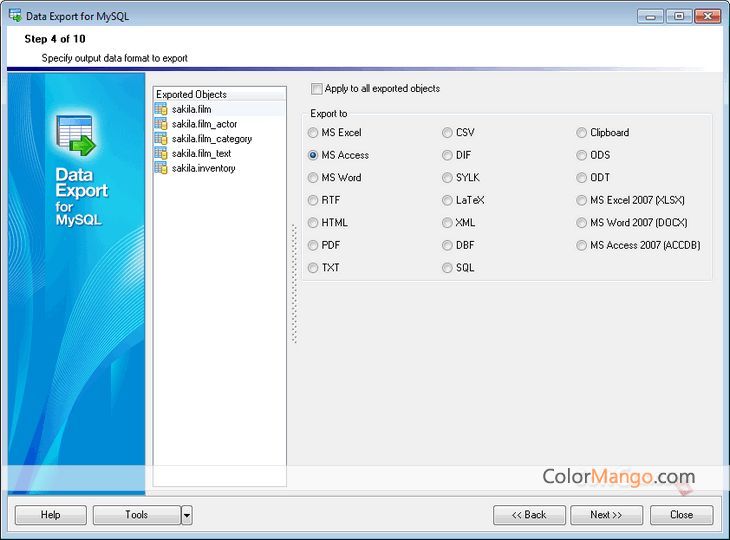Click the Help button
730x540 pixels.
(x=51, y=515)
